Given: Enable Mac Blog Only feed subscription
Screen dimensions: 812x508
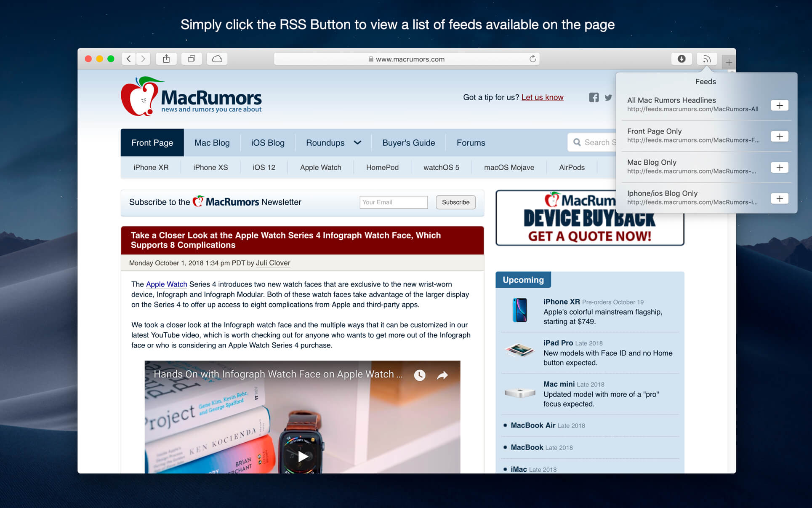Looking at the screenshot, I should tap(781, 167).
